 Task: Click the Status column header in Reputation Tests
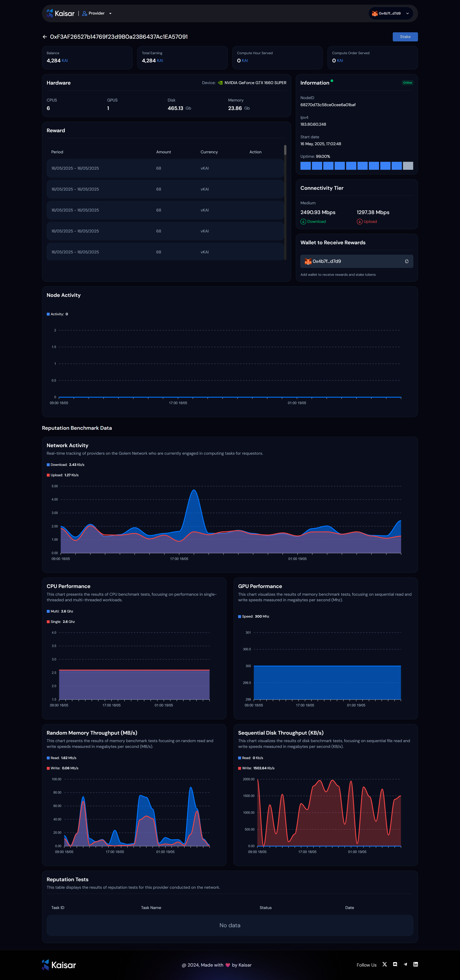click(x=265, y=908)
